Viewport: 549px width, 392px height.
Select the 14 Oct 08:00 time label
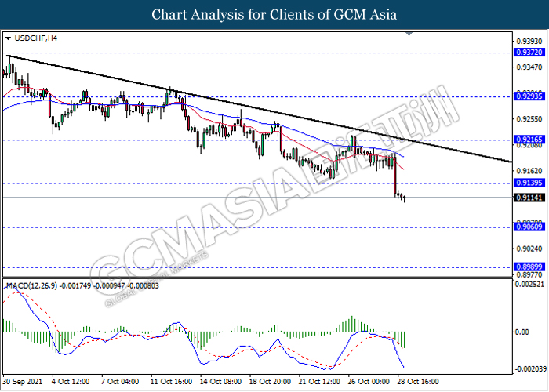[x=220, y=382]
